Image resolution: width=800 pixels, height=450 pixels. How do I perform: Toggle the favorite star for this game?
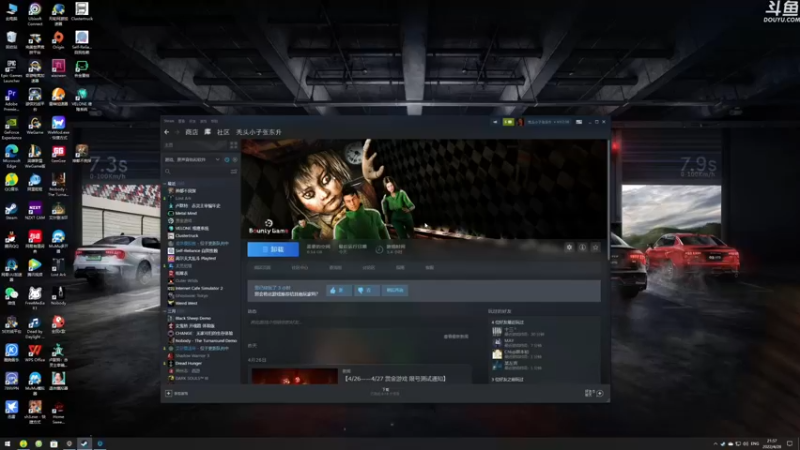coord(595,247)
